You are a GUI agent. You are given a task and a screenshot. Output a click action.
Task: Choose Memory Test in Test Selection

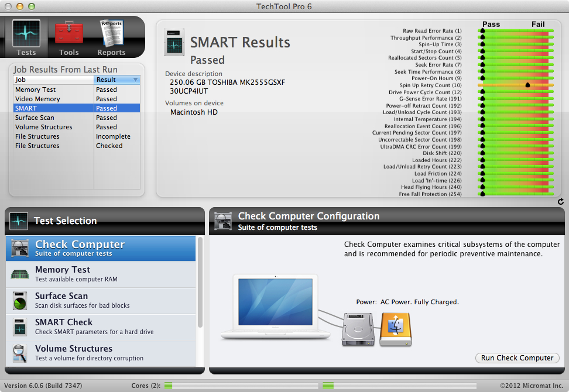click(x=101, y=274)
